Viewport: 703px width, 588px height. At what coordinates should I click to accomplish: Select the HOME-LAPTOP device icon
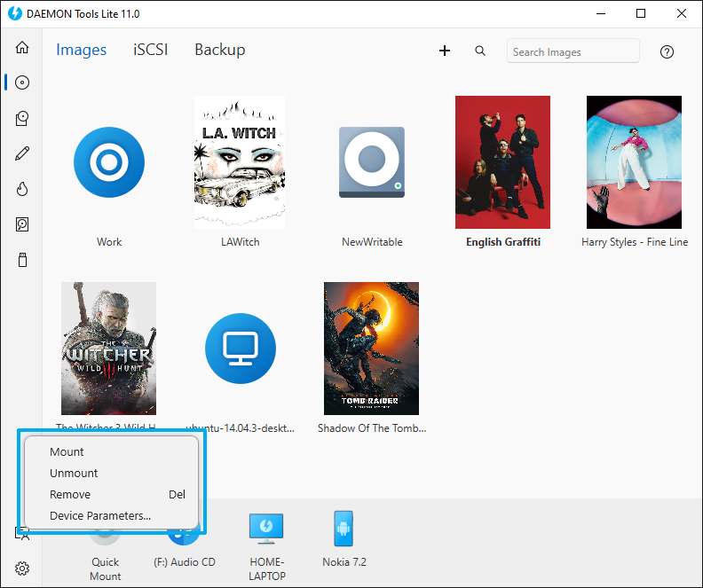(266, 529)
